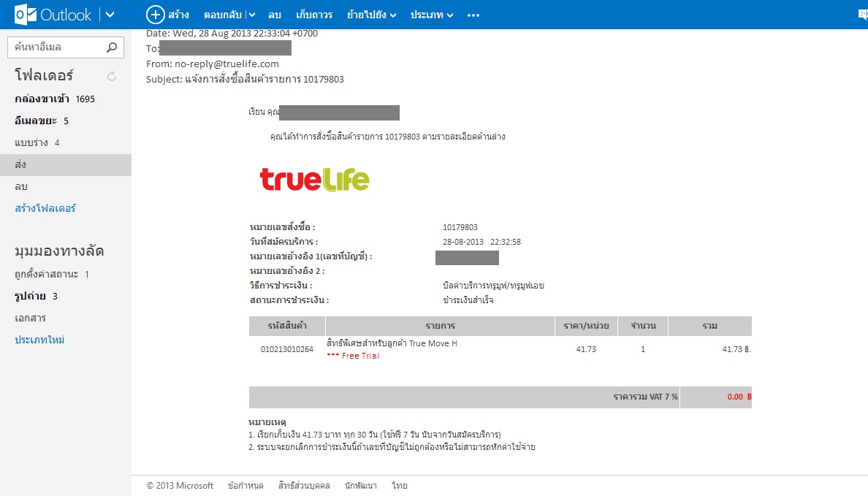The height and width of the screenshot is (496, 868).
Task: Click the โฟลเดอร์ folders heading
Action: (x=44, y=75)
